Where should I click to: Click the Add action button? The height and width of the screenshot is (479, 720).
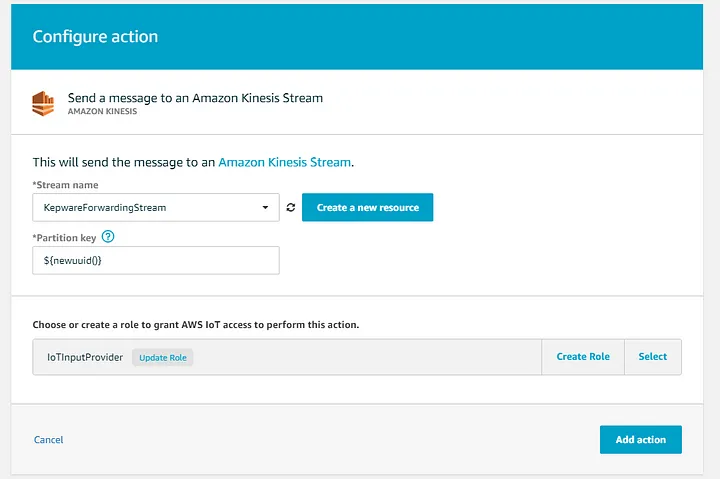641,440
